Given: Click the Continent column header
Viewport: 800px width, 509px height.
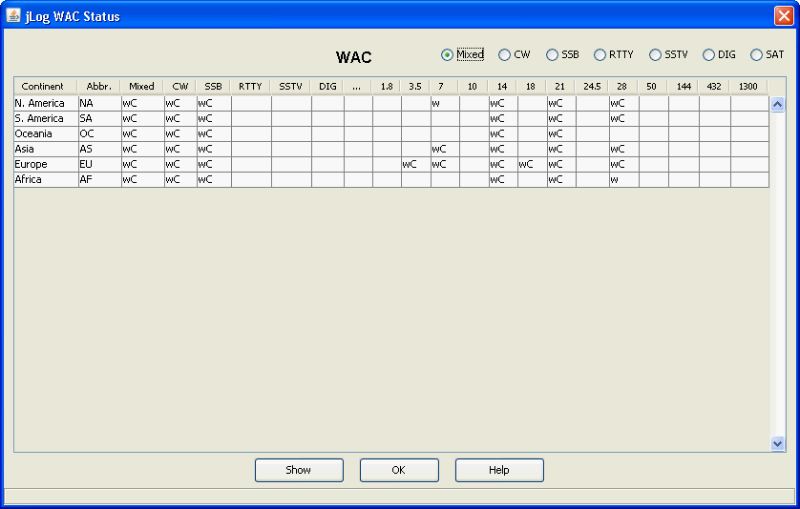Looking at the screenshot, I should (44, 86).
